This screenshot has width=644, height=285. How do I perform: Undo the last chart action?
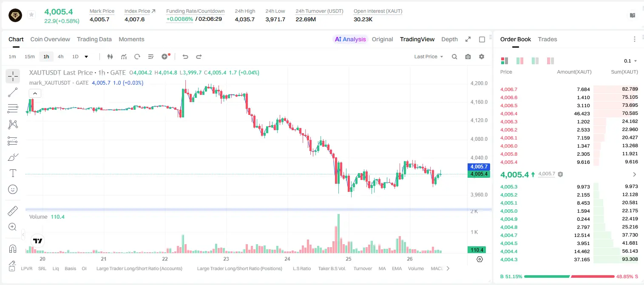click(x=185, y=57)
